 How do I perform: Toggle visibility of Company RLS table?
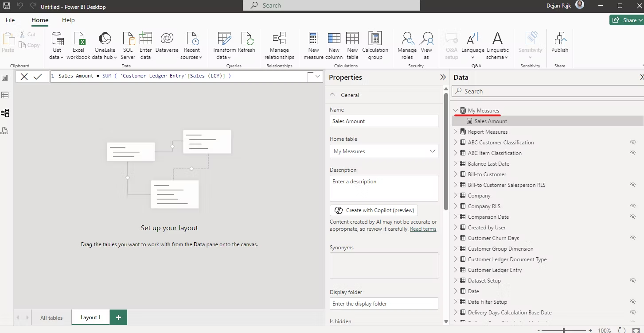tap(633, 206)
